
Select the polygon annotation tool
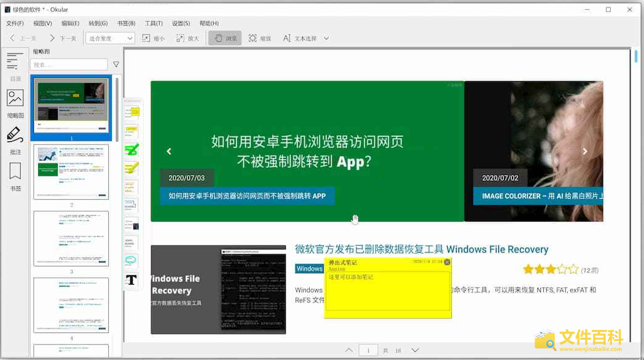(x=132, y=205)
